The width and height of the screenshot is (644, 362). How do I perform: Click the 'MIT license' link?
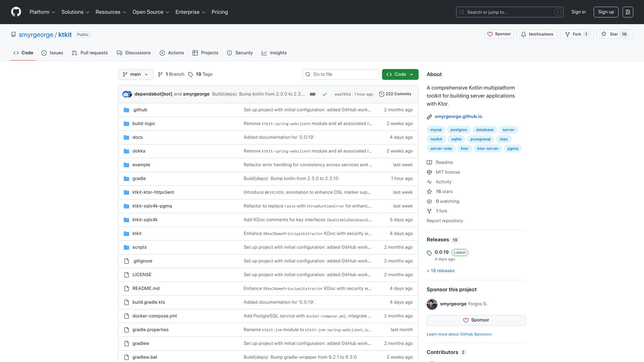click(448, 172)
